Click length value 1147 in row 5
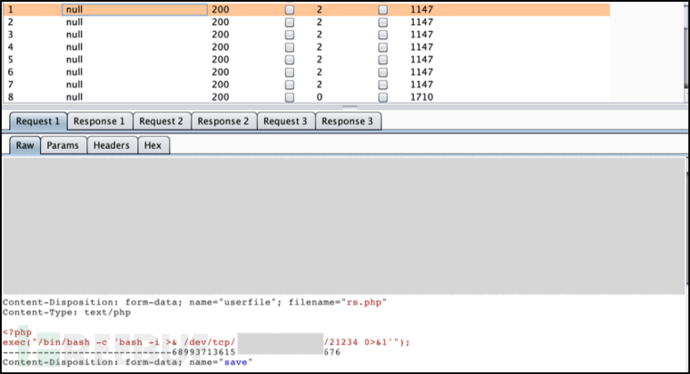This screenshot has height=374, width=690. pos(422,59)
